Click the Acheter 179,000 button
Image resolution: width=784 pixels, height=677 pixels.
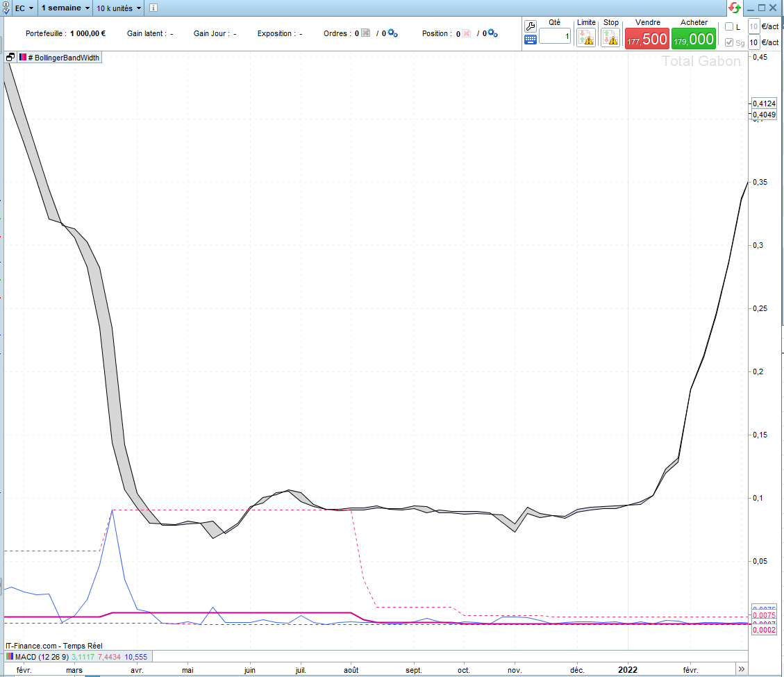pyautogui.click(x=694, y=38)
